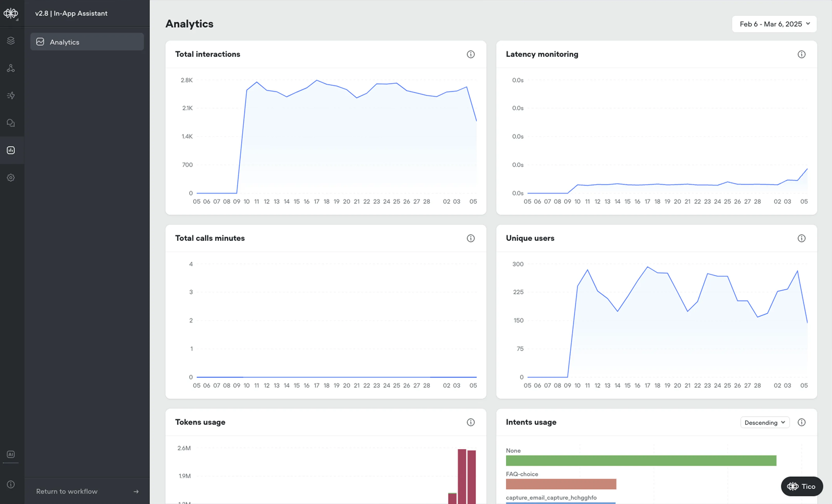Open the conversations chat sidebar icon
Image resolution: width=832 pixels, height=504 pixels.
click(11, 123)
